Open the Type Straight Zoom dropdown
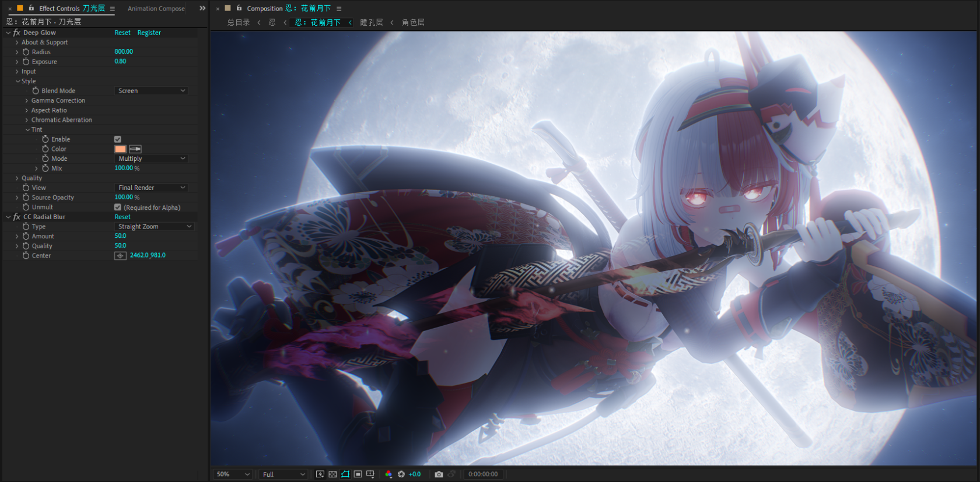This screenshot has width=980, height=482. pos(154,227)
